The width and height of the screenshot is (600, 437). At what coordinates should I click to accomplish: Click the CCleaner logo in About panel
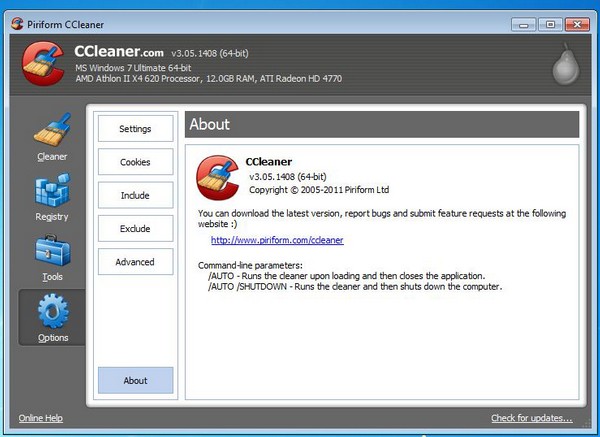pyautogui.click(x=217, y=177)
